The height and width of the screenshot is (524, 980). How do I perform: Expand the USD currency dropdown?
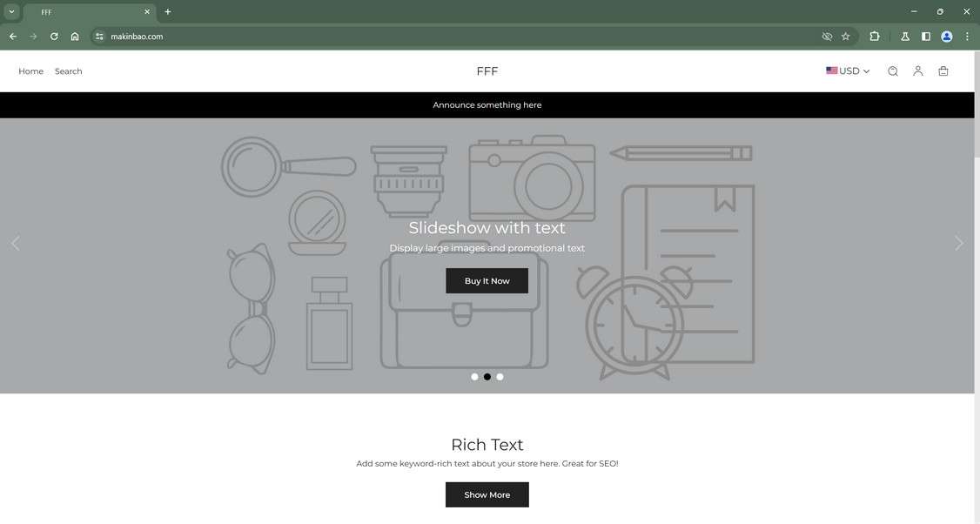(848, 71)
